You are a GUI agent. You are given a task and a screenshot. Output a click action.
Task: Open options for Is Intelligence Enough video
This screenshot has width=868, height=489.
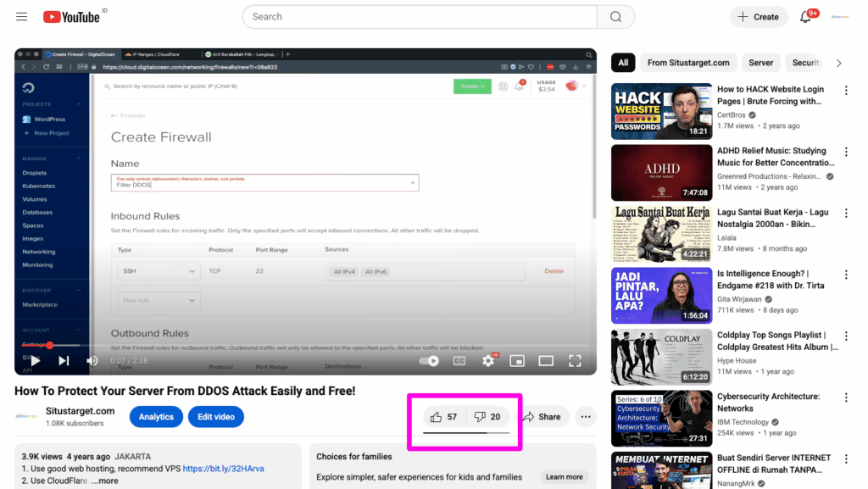tap(846, 275)
